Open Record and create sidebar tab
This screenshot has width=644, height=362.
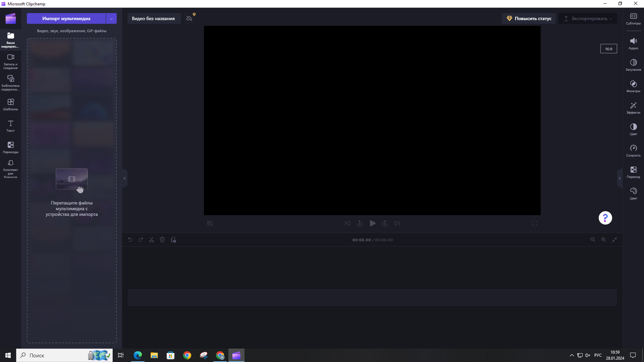click(10, 62)
